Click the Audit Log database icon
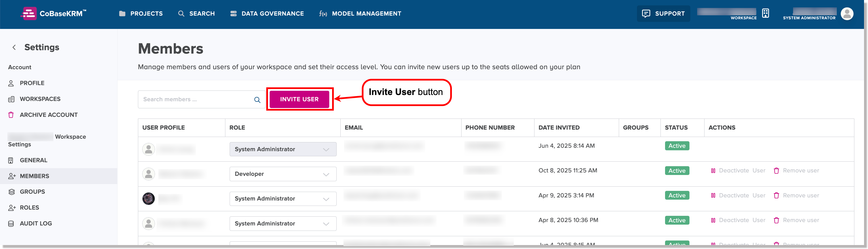Screen dimensions: 868x249 (x=11, y=223)
